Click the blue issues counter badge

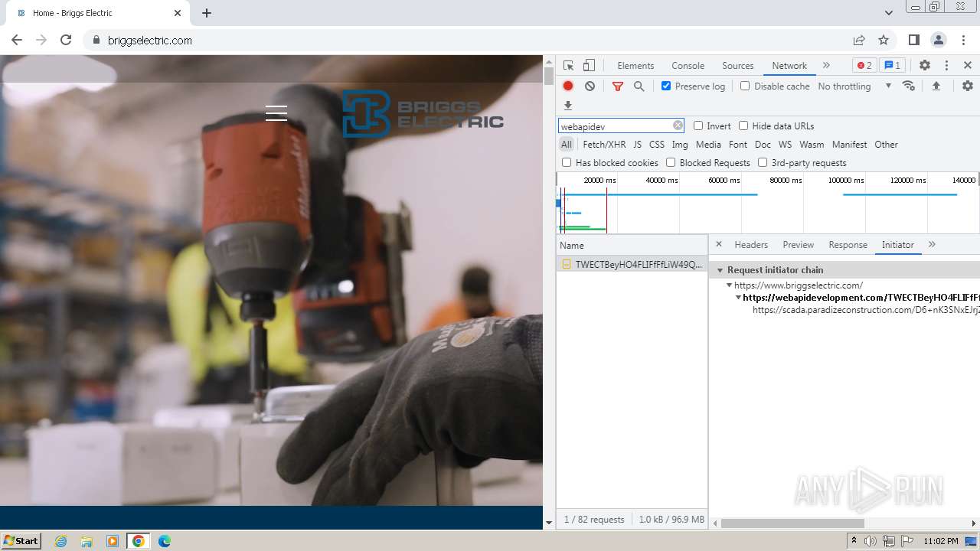891,66
